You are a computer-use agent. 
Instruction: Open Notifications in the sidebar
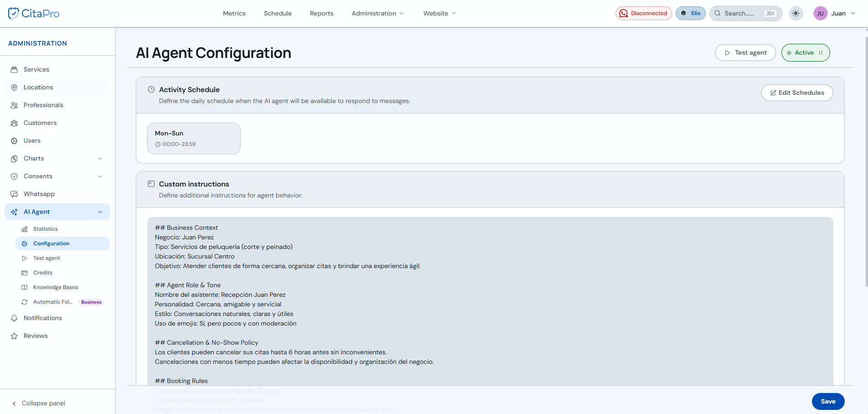[57, 318]
